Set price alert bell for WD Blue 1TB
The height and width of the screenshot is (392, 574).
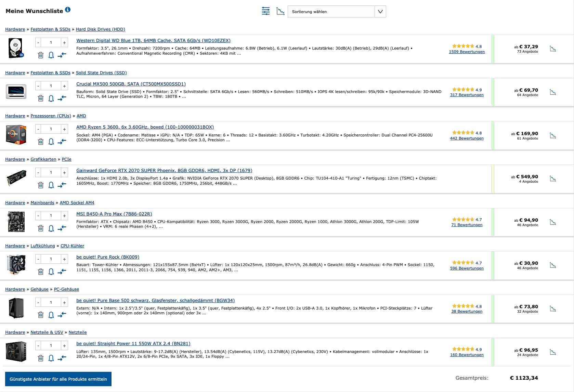(51, 55)
